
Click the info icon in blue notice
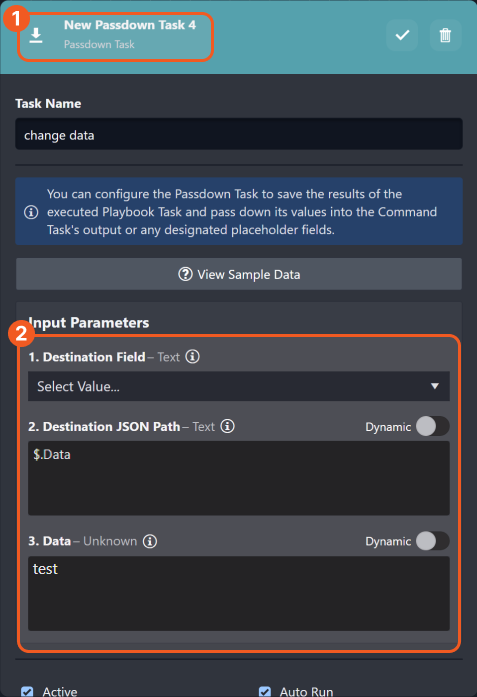coord(31,212)
